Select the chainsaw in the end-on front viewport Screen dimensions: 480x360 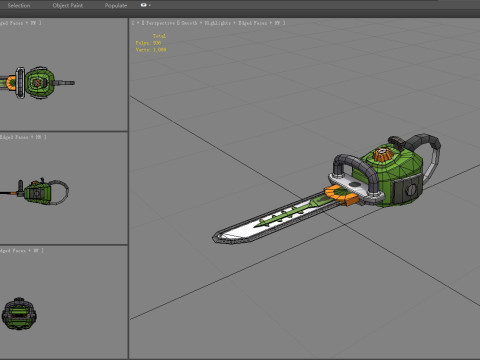[19, 314]
